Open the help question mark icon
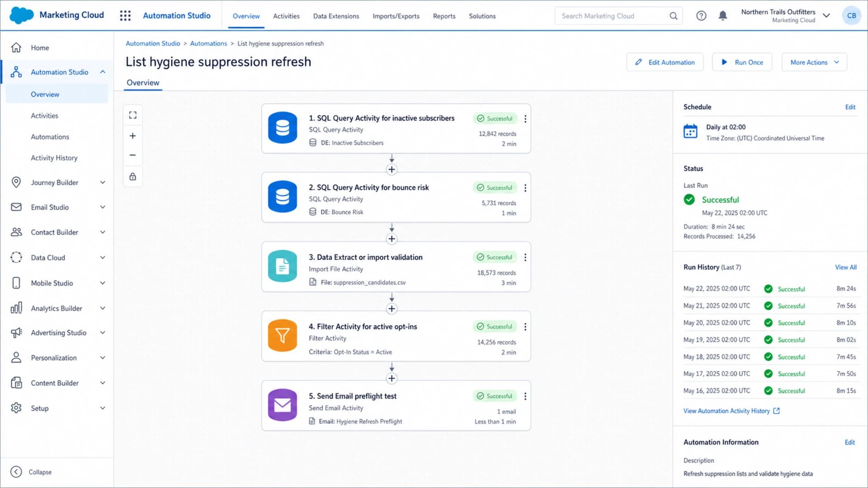Screen dimensions: 868x488 [701, 16]
